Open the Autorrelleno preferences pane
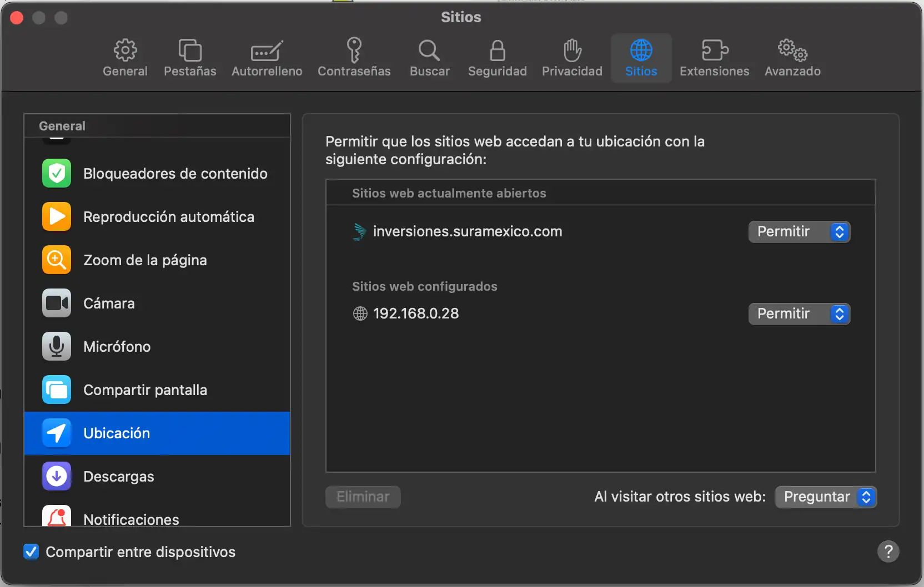Screen dimensions: 924x587 click(x=267, y=58)
